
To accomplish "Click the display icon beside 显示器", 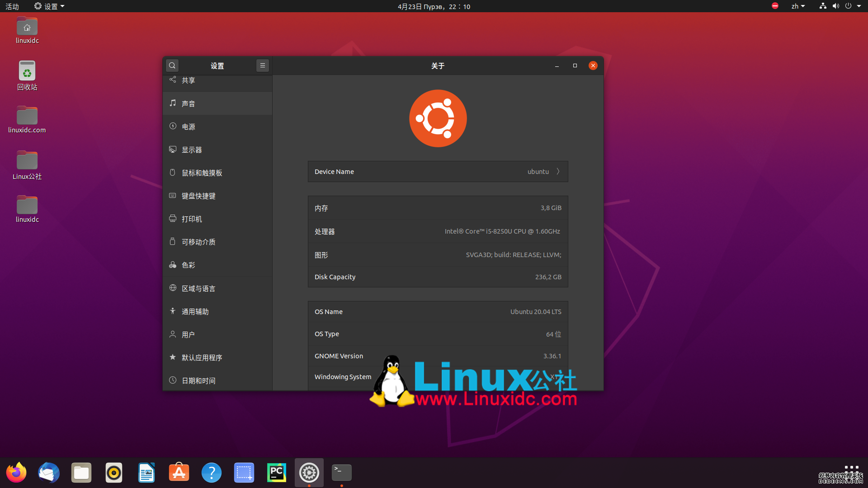I will [x=173, y=149].
